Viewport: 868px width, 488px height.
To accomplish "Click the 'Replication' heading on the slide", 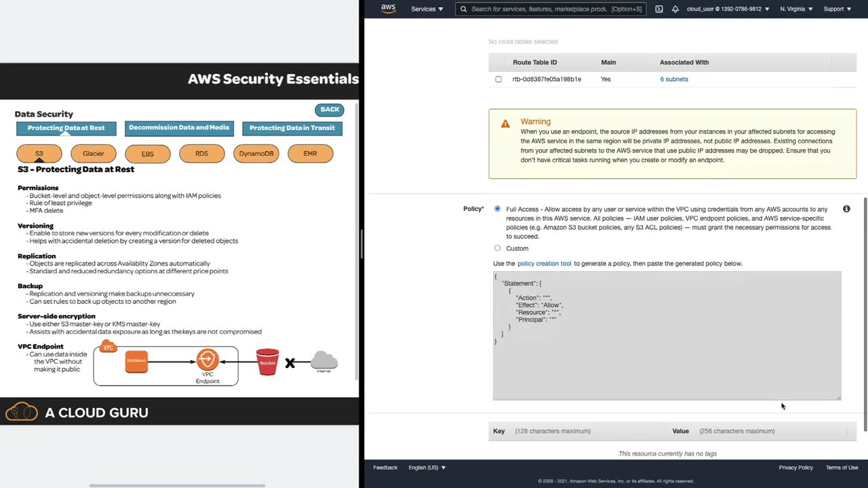I will pos(37,256).
